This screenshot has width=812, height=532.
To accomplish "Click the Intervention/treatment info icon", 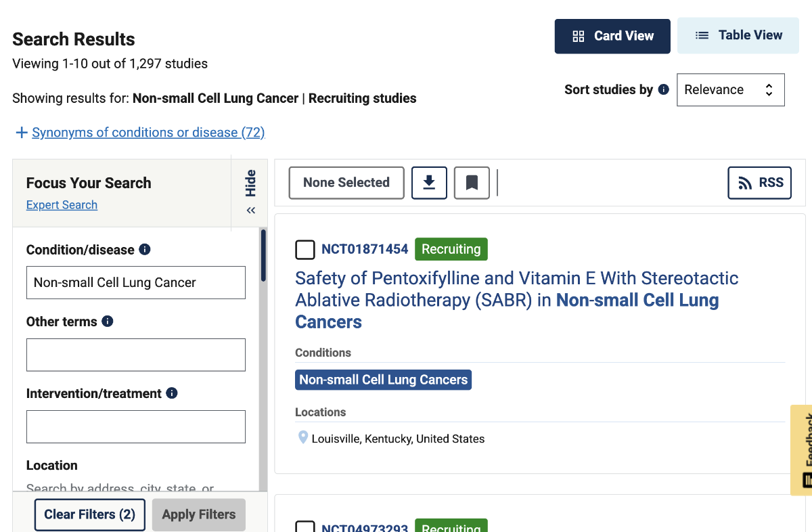I will point(172,393).
